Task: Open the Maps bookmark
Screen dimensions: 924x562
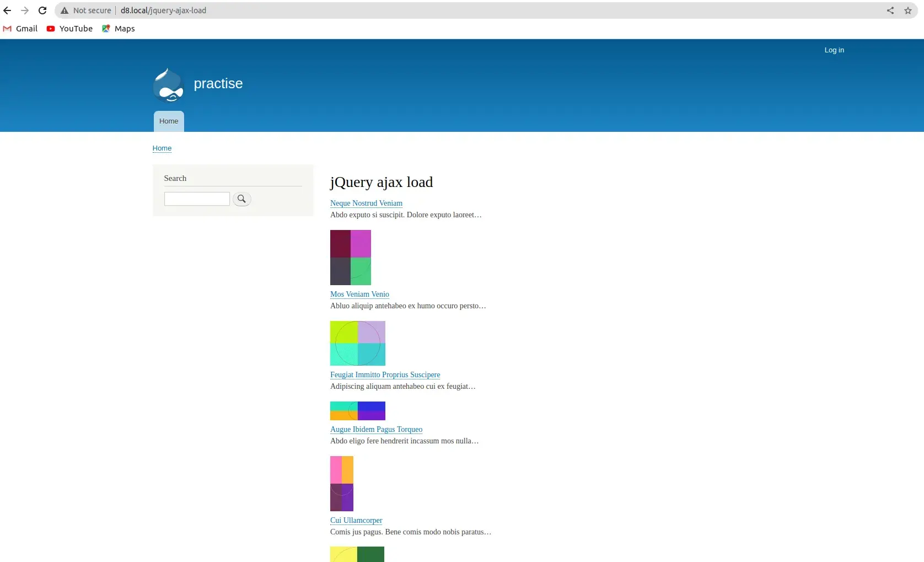Action: point(119,29)
